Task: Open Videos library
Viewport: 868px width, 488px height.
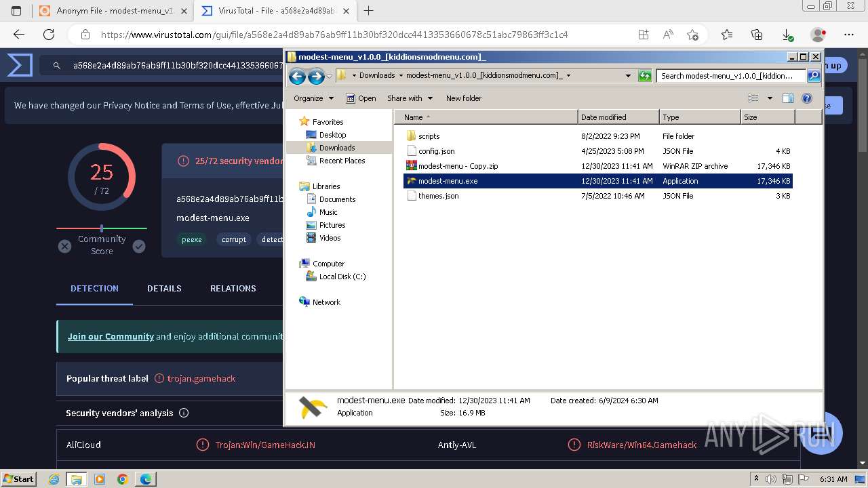Action: point(330,238)
